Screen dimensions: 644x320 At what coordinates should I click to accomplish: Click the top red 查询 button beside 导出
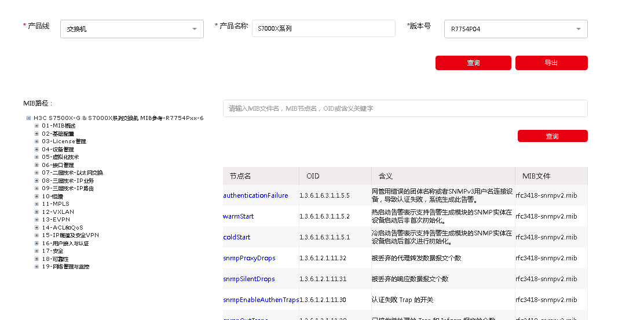click(473, 63)
